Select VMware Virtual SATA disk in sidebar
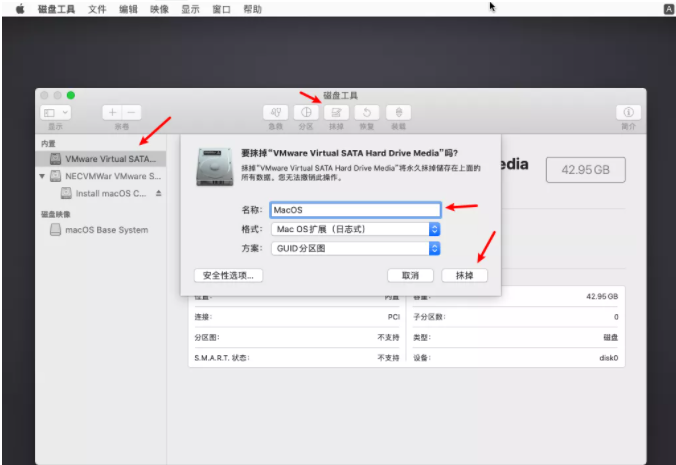This screenshot has height=465, width=676. pyautogui.click(x=101, y=159)
